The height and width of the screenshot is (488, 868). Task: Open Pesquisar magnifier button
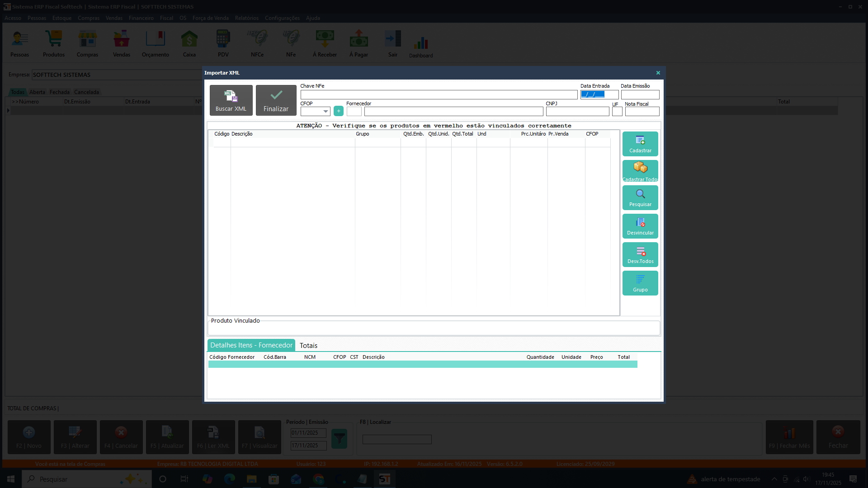[640, 197]
